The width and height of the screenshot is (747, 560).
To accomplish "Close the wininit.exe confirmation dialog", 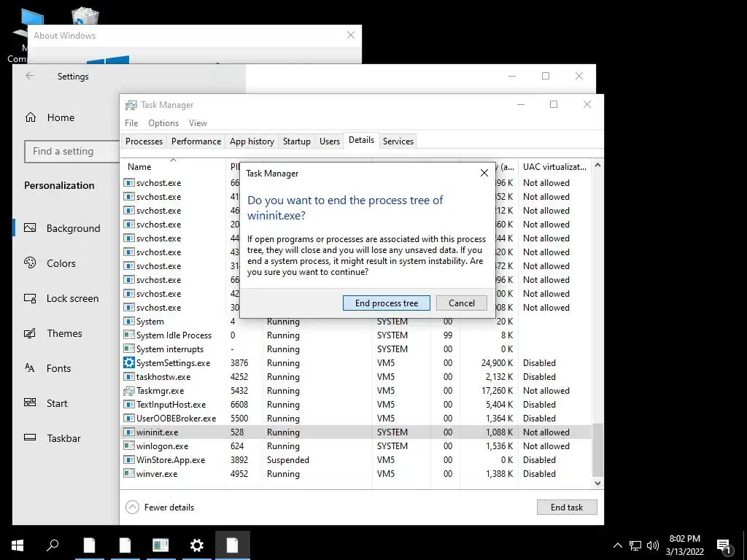I will [484, 173].
